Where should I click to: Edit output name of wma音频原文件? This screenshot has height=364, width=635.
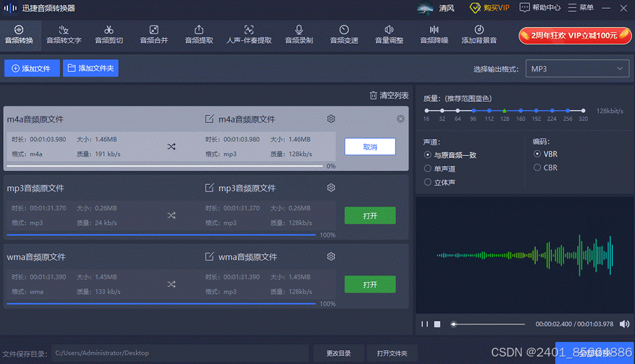click(209, 257)
